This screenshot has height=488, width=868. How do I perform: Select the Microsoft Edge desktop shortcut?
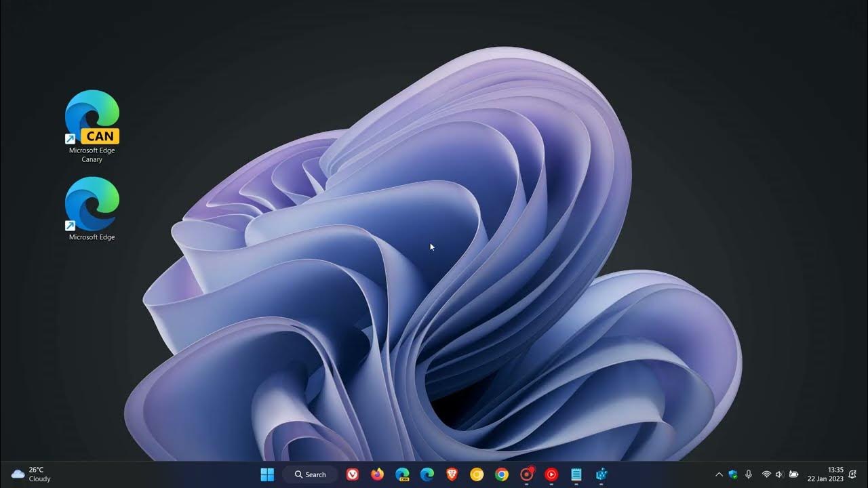click(92, 209)
